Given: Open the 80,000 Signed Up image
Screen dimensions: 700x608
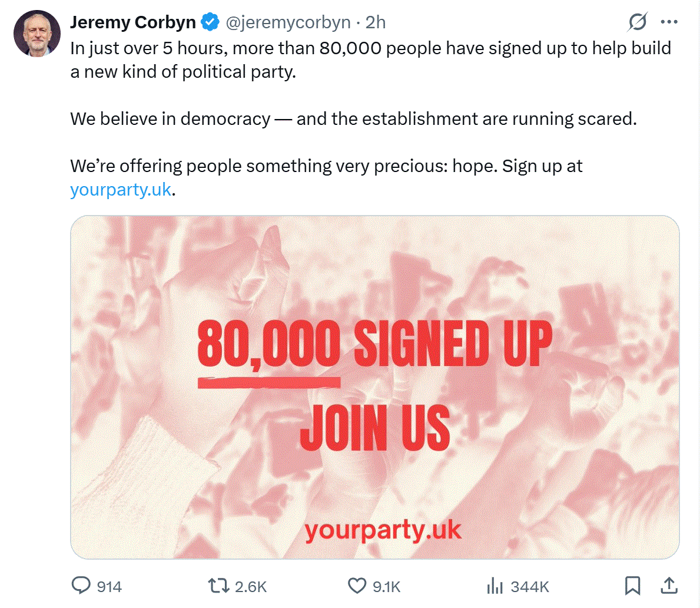Looking at the screenshot, I should [x=374, y=387].
